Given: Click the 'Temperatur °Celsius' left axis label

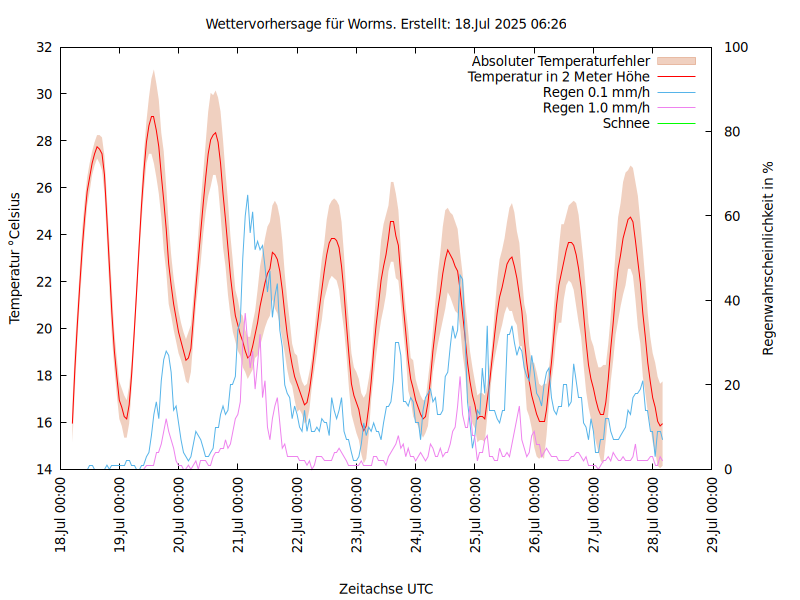Looking at the screenshot, I should pos(15,258).
